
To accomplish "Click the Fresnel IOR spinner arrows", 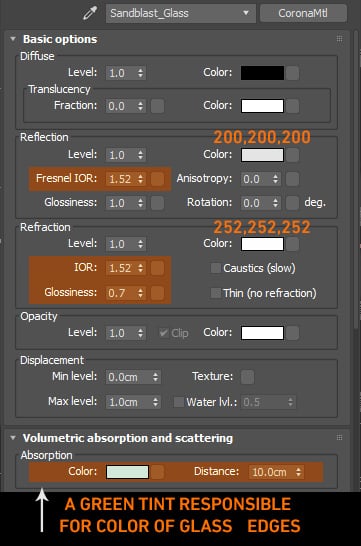I will coord(141,179).
